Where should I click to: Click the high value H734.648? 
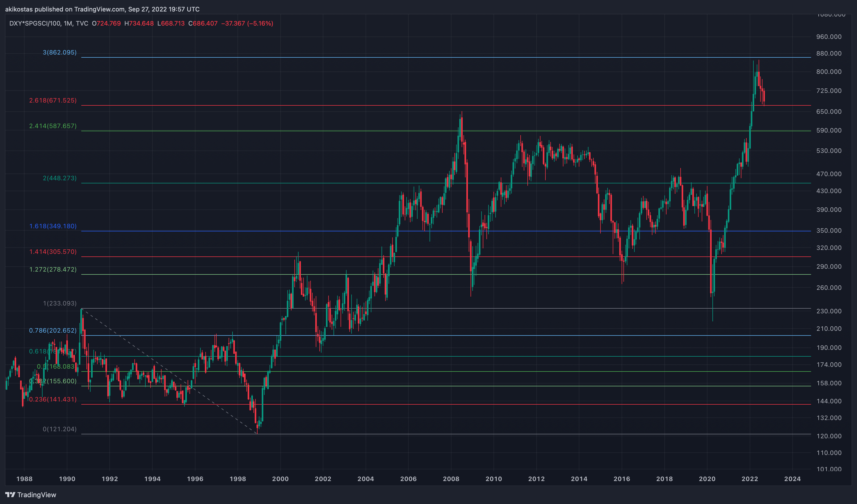click(139, 23)
